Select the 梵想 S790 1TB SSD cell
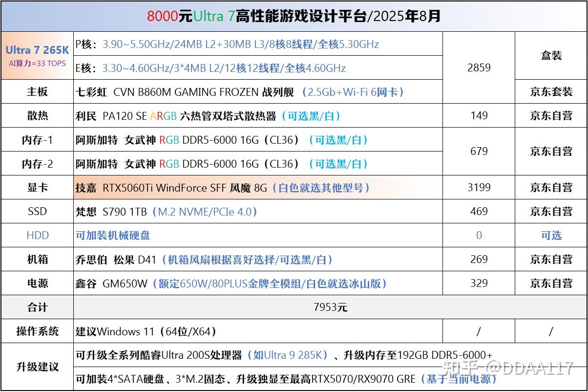Screen dimensions: 588x392 tap(258, 211)
